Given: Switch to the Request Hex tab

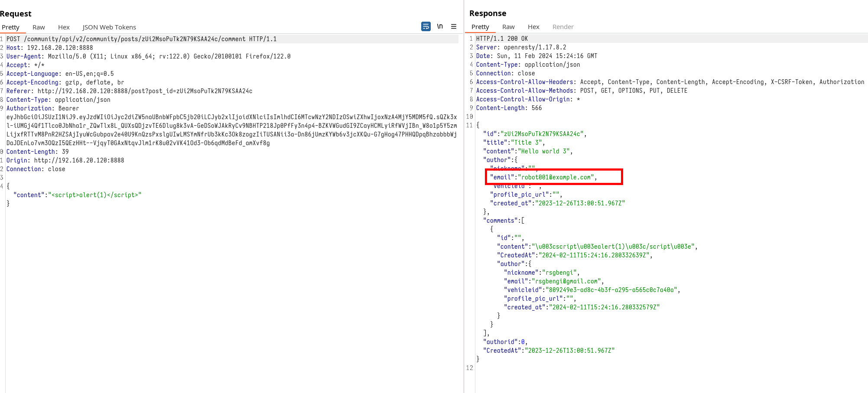Looking at the screenshot, I should [64, 27].
